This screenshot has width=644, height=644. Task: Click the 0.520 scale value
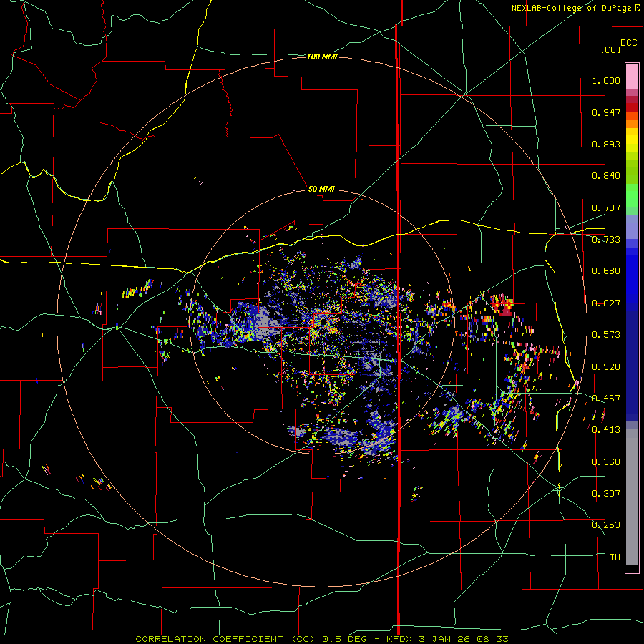coord(606,367)
